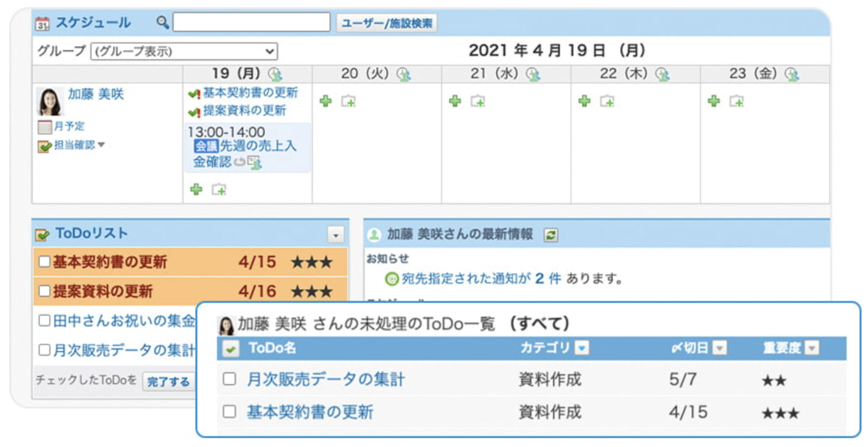Click inside the schedule search input field
Viewport: 868px width, 447px height.
click(x=251, y=23)
